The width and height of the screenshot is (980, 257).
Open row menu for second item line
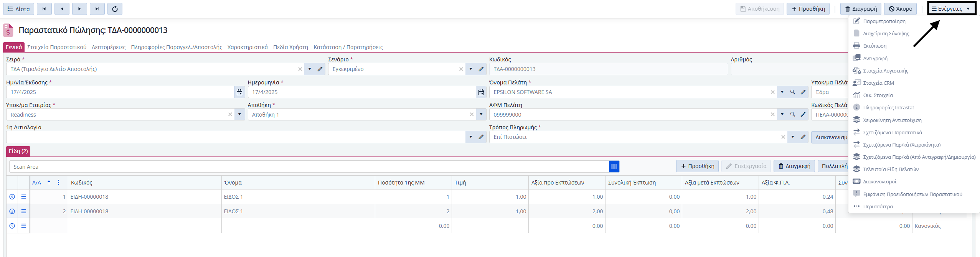pos(23,211)
